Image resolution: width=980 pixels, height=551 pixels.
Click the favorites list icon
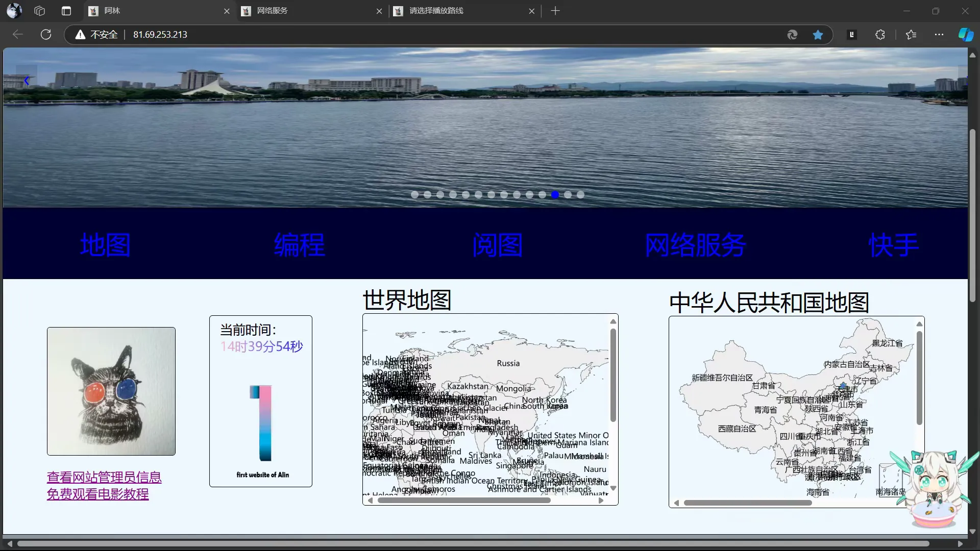[x=911, y=35]
